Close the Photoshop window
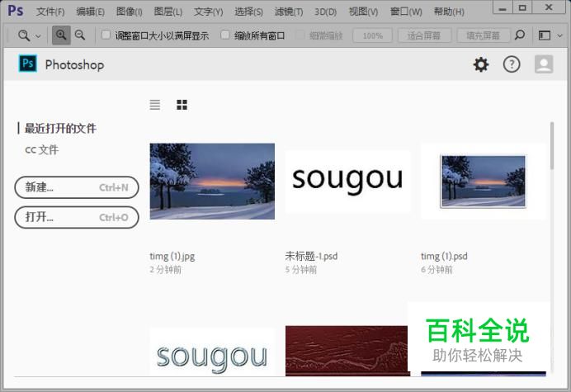Viewport: 571px width, 392px height. [x=549, y=7]
